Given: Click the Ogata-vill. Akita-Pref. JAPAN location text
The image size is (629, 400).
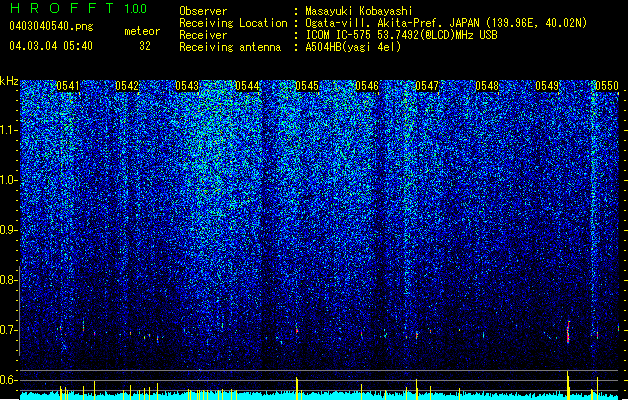Looking at the screenshot, I should tap(446, 23).
